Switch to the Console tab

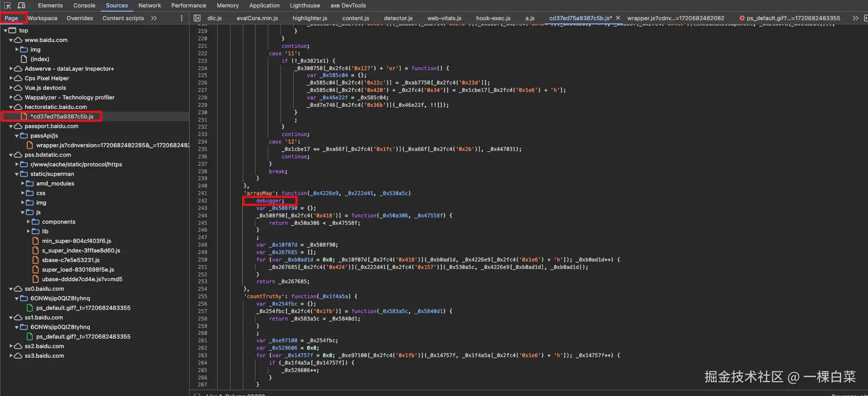[x=84, y=5]
